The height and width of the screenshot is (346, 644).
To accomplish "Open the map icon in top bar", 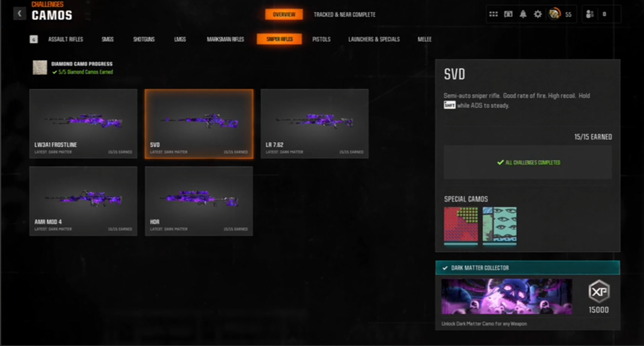I will click(508, 14).
